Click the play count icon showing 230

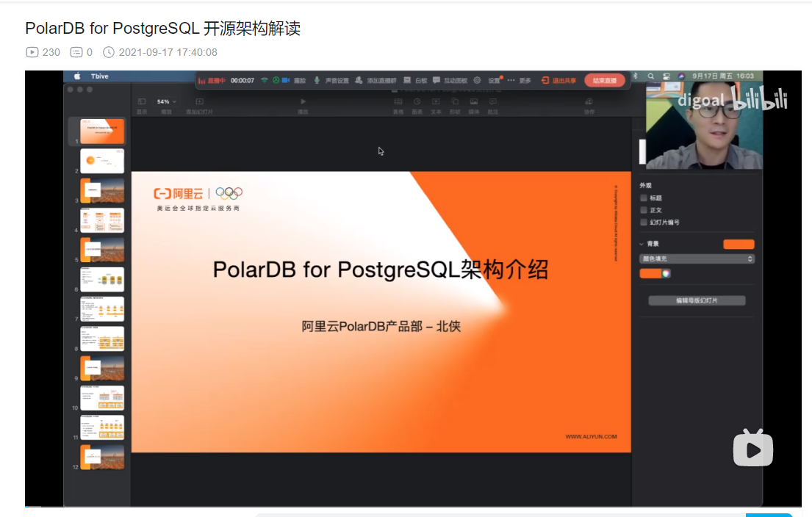click(32, 52)
